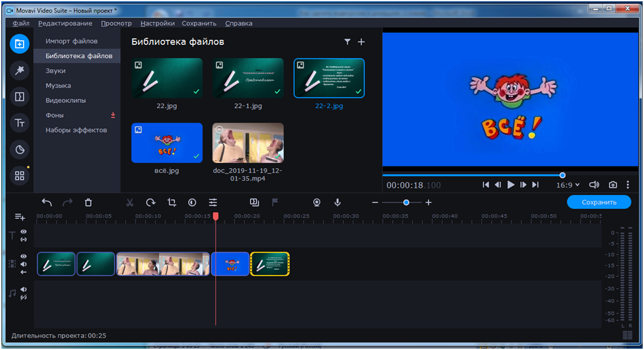
Task: Zoom out timeline with minus button
Action: tap(375, 202)
